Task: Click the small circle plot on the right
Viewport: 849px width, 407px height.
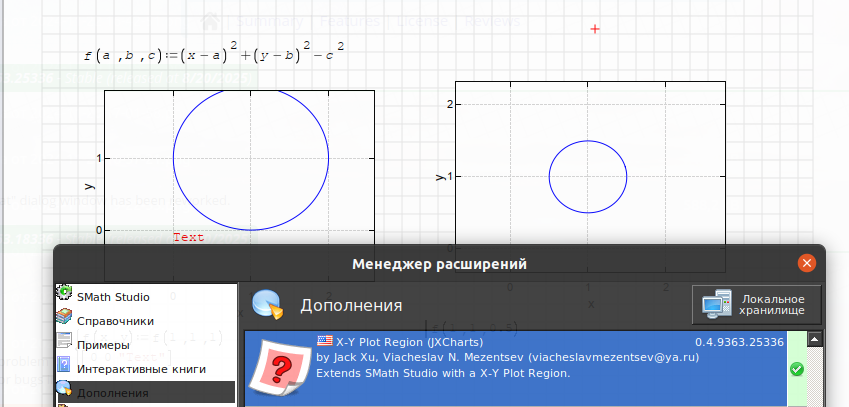Action: [x=588, y=177]
